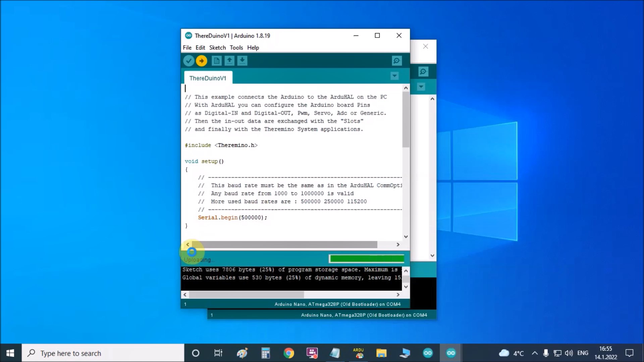Click the Open sketch up-arrow icon

(229, 61)
